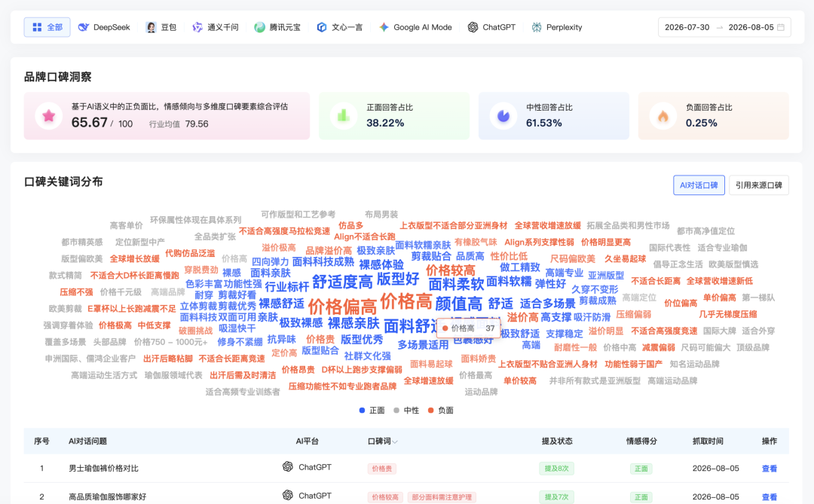The width and height of the screenshot is (814, 504).
Task: Click the orange flame icon for 负面回答占比
Action: pyautogui.click(x=663, y=116)
